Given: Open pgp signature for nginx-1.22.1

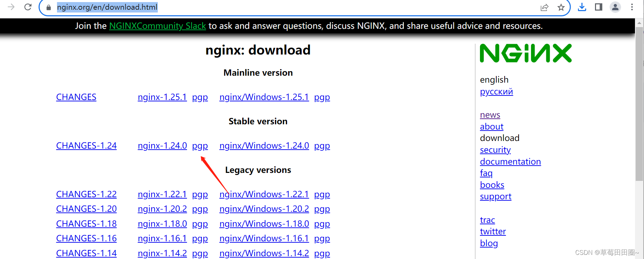Looking at the screenshot, I should pyautogui.click(x=200, y=195).
